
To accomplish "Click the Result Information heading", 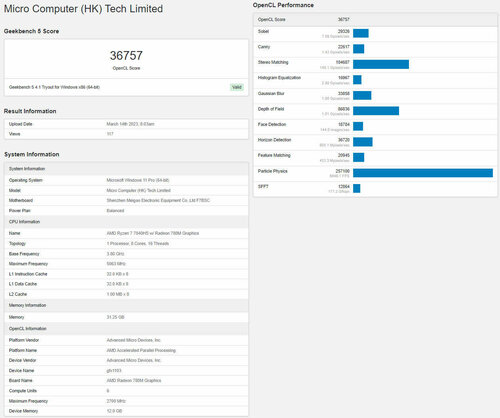I will pyautogui.click(x=30, y=111).
